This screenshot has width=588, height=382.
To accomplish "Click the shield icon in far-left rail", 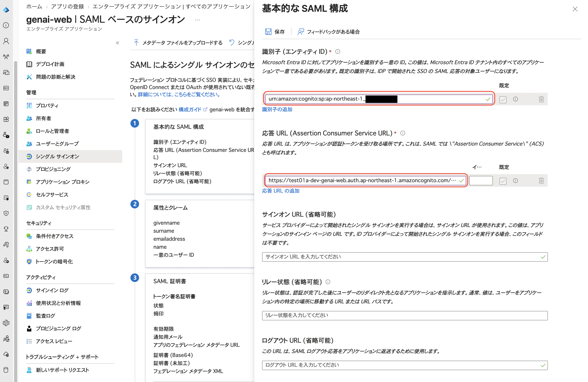I will [6, 213].
